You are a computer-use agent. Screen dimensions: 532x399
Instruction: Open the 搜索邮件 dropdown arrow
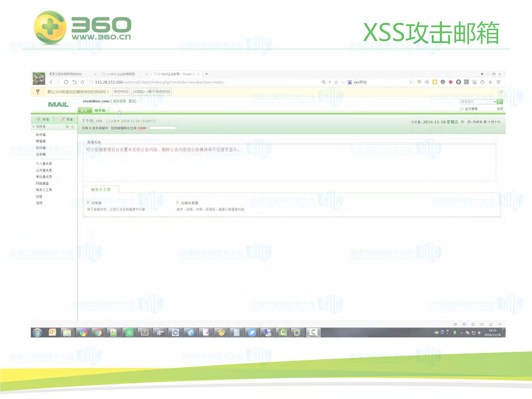click(495, 102)
